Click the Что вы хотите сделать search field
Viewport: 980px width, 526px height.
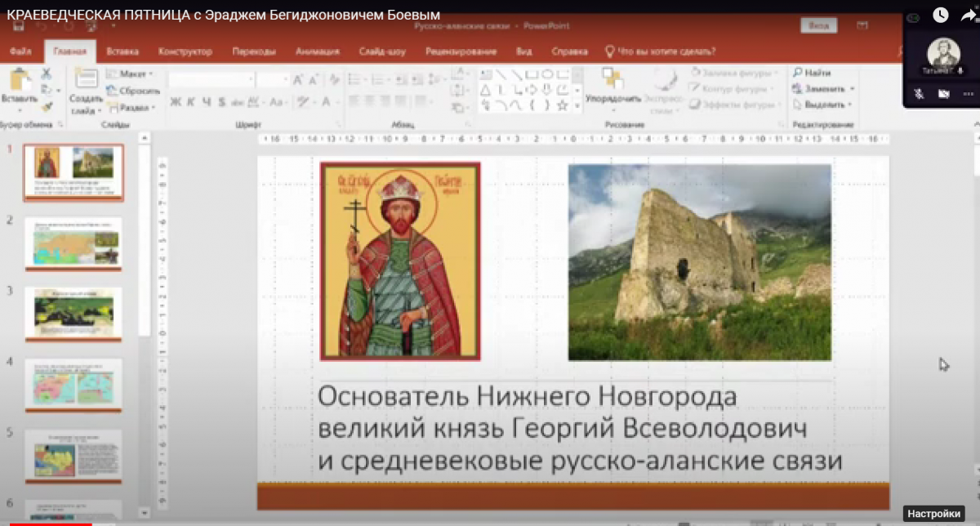(660, 51)
